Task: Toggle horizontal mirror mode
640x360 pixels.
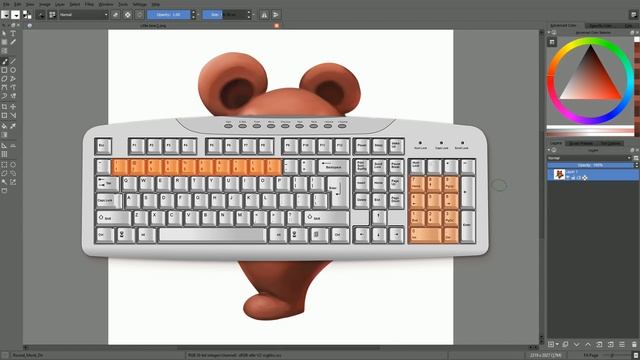Action: coord(264,15)
